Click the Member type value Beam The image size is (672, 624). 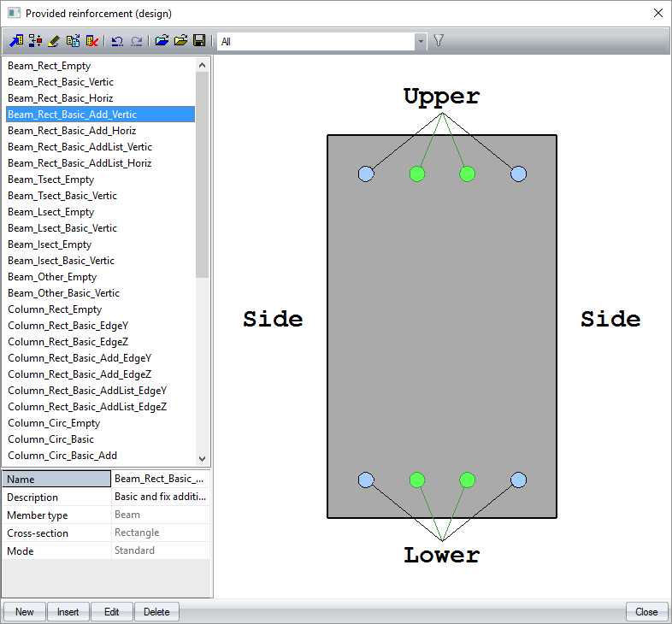tap(161, 515)
